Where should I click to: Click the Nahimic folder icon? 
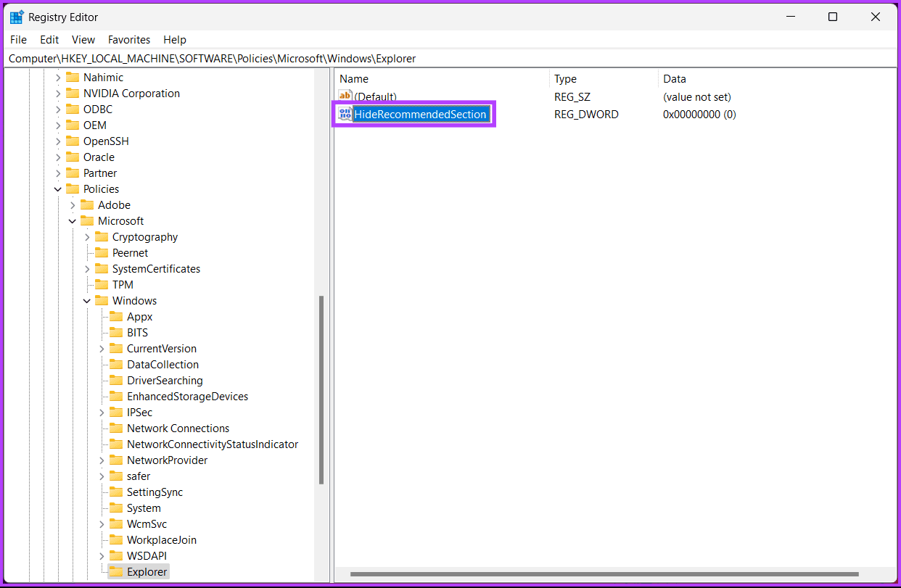[72, 78]
